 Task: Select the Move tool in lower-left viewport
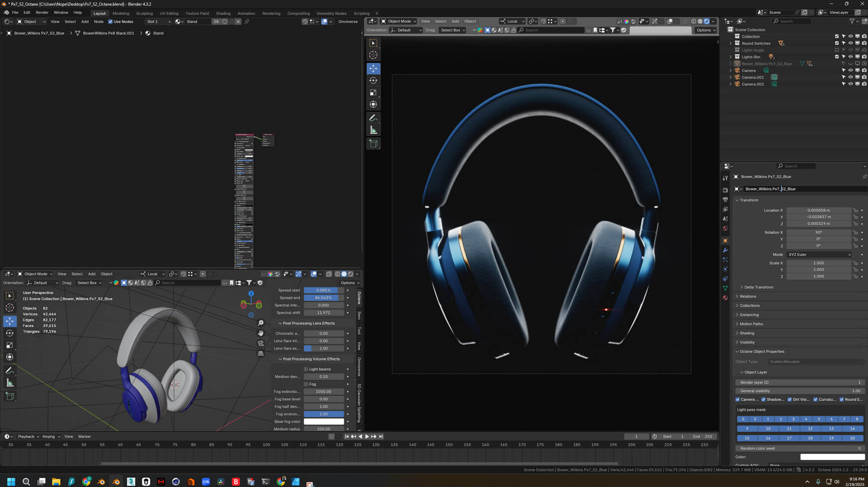[9, 321]
